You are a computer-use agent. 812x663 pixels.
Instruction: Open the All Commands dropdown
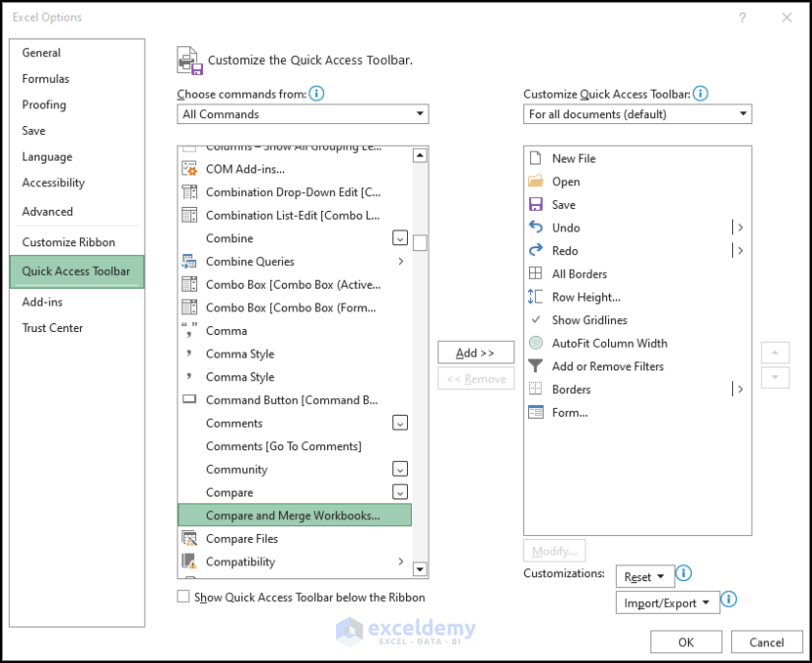tap(303, 114)
